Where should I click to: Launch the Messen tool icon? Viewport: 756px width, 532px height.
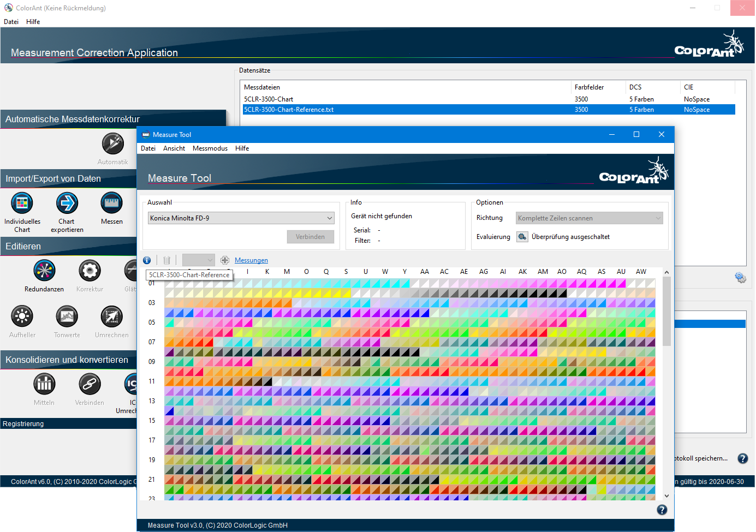tap(111, 204)
